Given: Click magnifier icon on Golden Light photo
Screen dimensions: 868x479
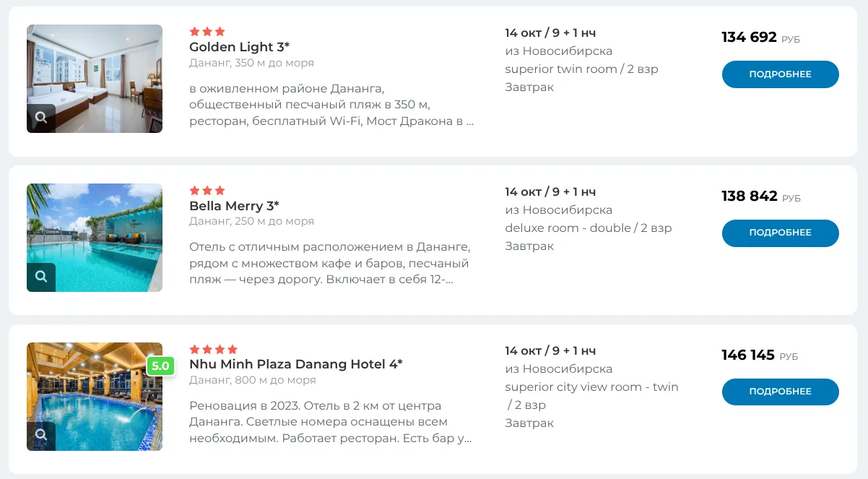Looking at the screenshot, I should pos(41,118).
